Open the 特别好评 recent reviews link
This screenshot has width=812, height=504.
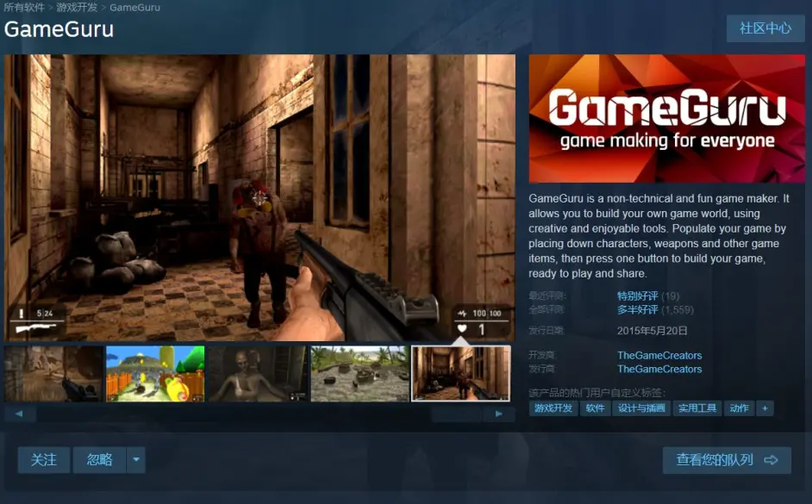[x=638, y=296]
